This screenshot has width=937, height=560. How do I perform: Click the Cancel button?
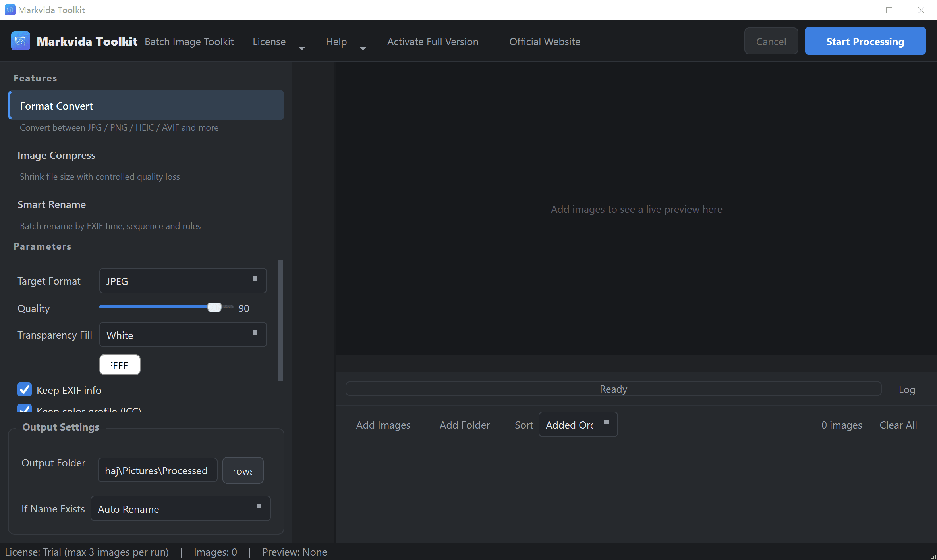click(771, 41)
